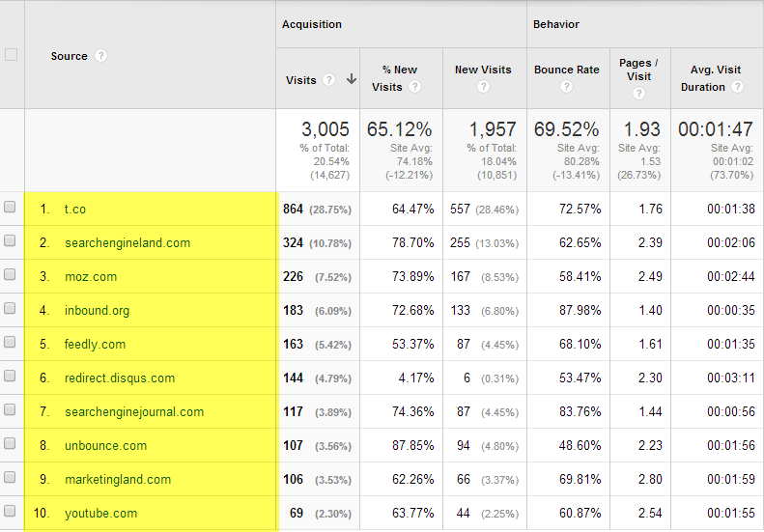
Task: Check the box for the unbounce.com row
Action: 10,443
